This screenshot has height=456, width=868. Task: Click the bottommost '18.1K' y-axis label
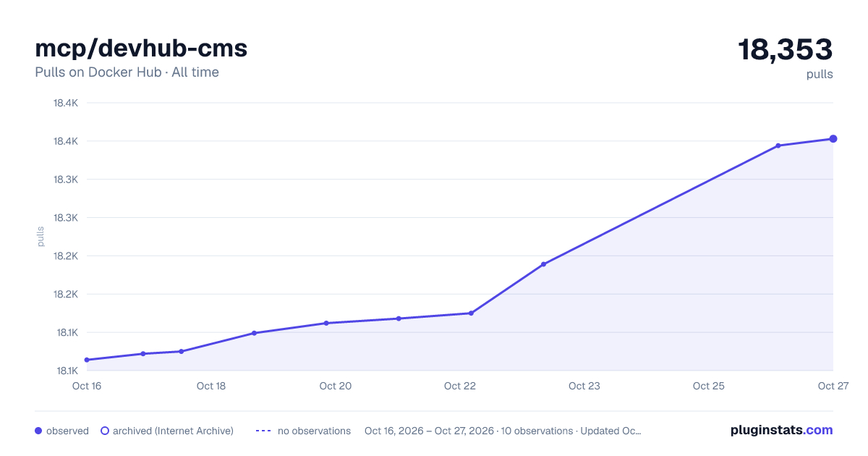click(66, 371)
